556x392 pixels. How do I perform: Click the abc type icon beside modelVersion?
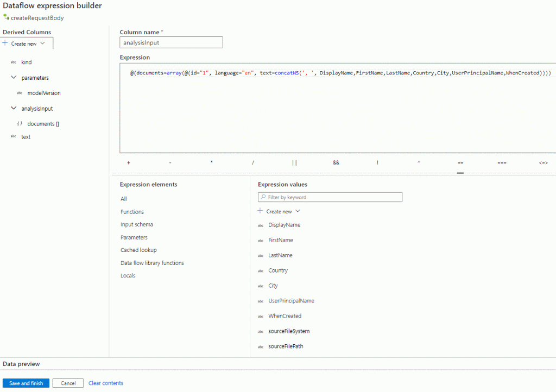[20, 93]
